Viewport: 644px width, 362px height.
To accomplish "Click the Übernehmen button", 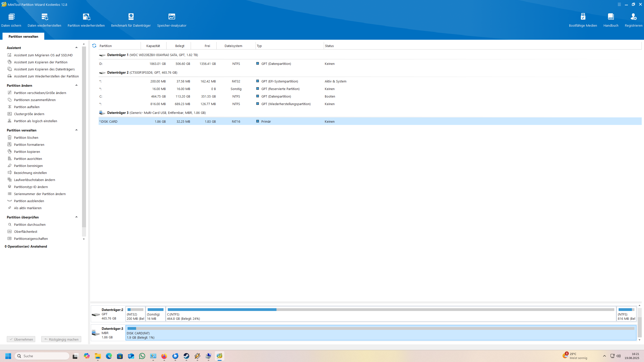I will [x=21, y=339].
